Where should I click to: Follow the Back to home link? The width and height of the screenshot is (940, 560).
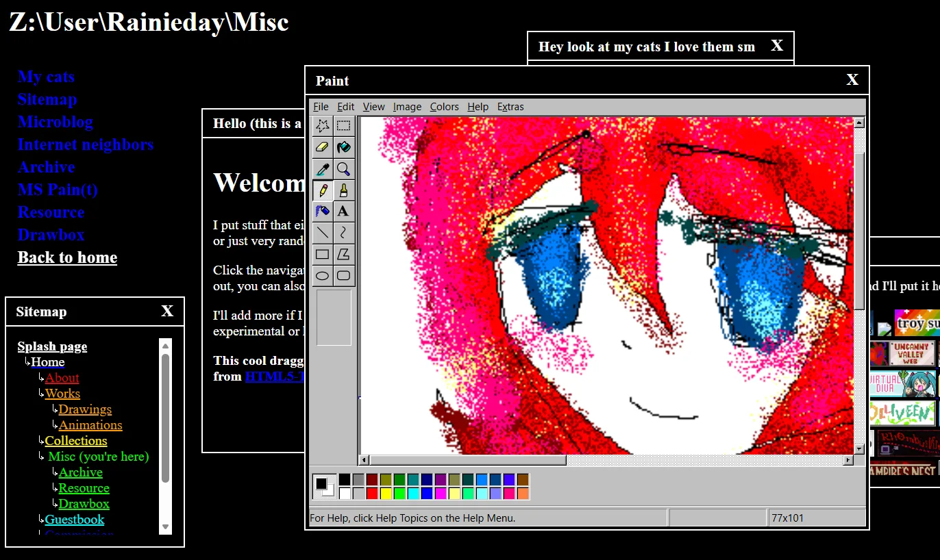click(x=67, y=257)
